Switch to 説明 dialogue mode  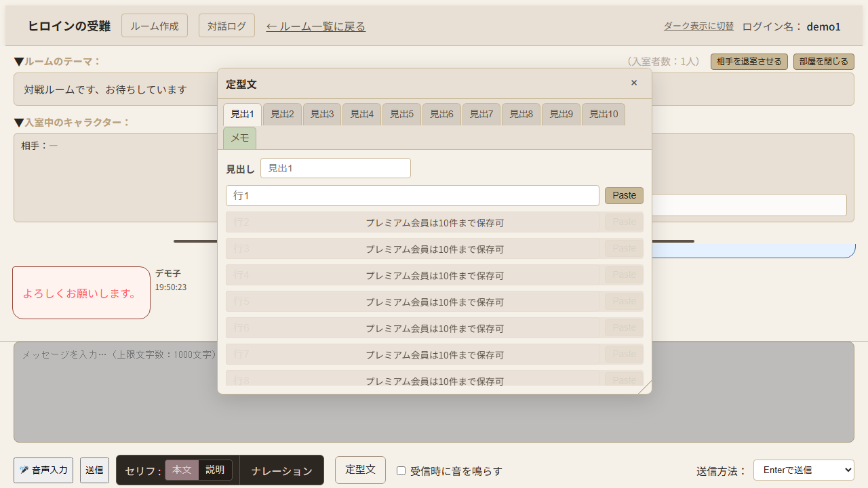click(215, 470)
